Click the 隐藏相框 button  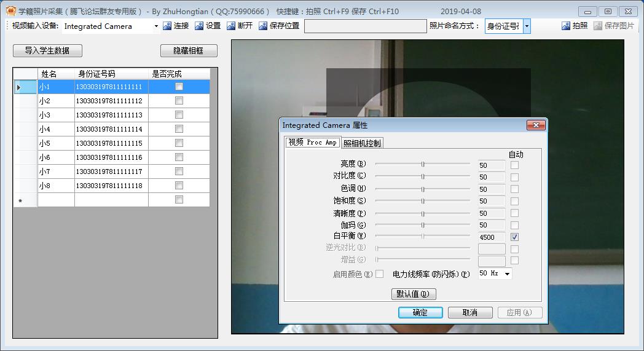[x=189, y=50]
